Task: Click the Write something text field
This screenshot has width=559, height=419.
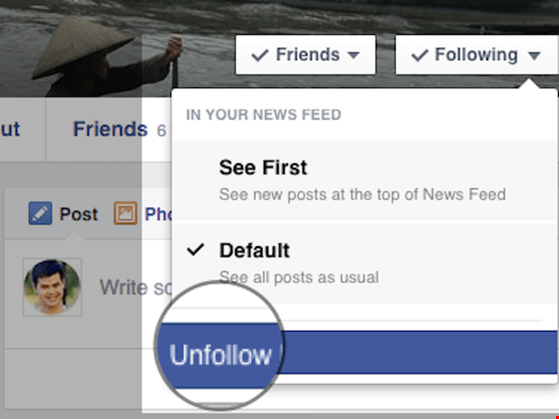Action: (135, 287)
